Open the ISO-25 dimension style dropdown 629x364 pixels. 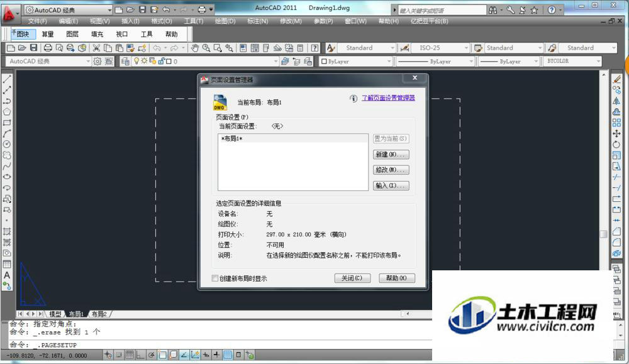pyautogui.click(x=440, y=48)
